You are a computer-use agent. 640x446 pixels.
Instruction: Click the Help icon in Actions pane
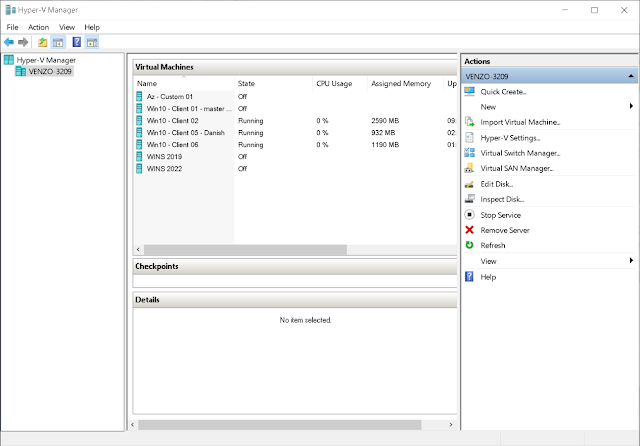click(469, 277)
